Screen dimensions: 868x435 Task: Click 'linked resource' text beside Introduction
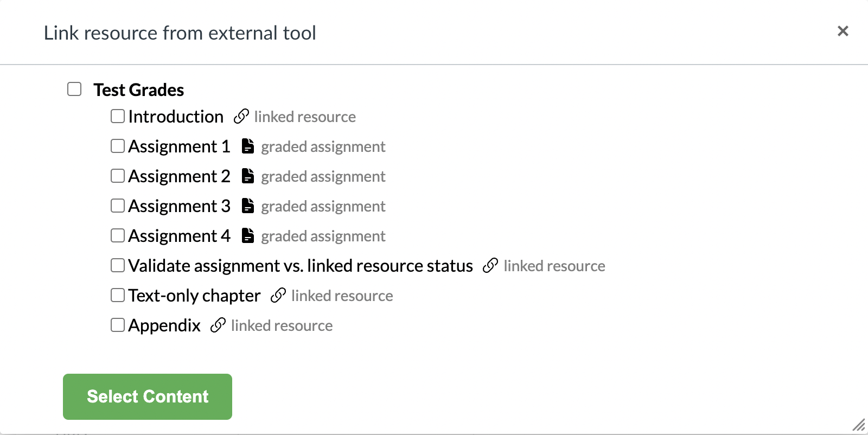click(305, 117)
